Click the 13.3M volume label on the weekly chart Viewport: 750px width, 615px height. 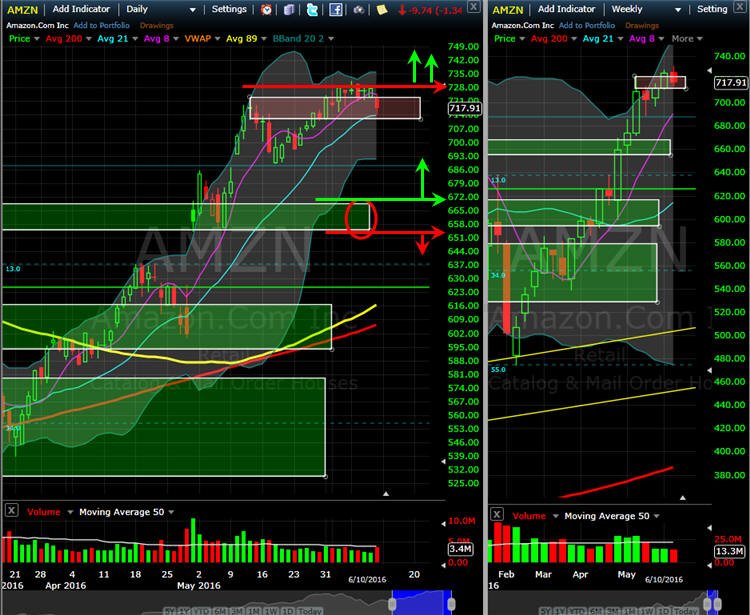coord(729,551)
